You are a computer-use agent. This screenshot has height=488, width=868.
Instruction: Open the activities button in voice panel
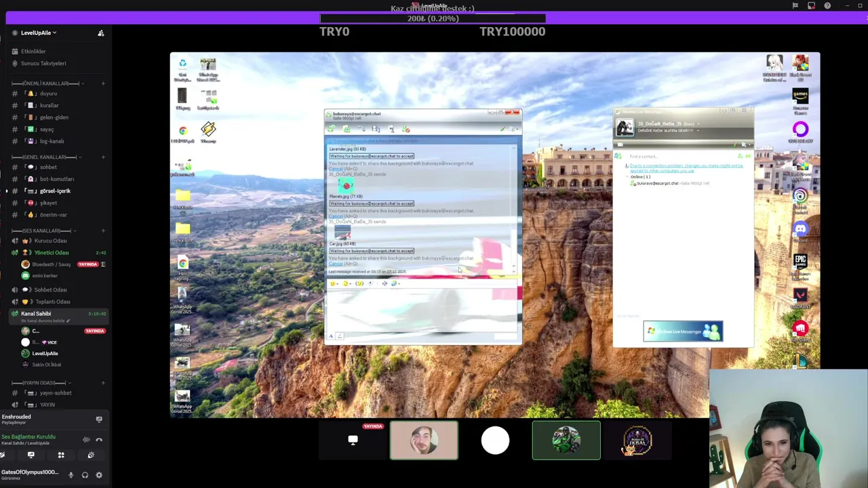(x=61, y=455)
